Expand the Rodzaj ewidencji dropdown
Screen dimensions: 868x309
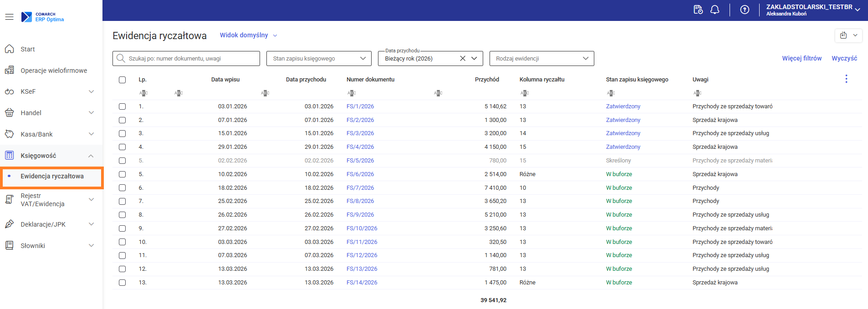point(541,58)
